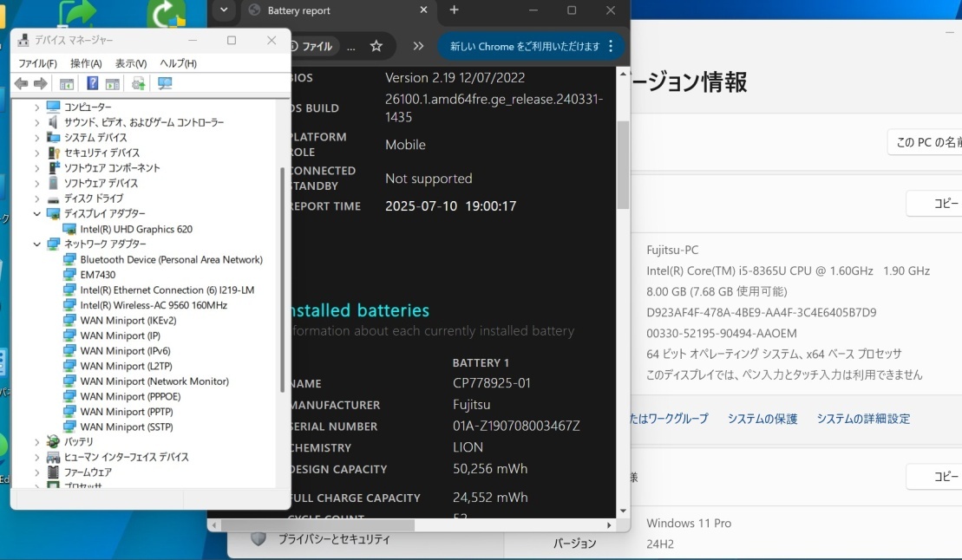This screenshot has width=962, height=560.
Task: Collapse the ネットワーク アダプター node
Action: 36,244
